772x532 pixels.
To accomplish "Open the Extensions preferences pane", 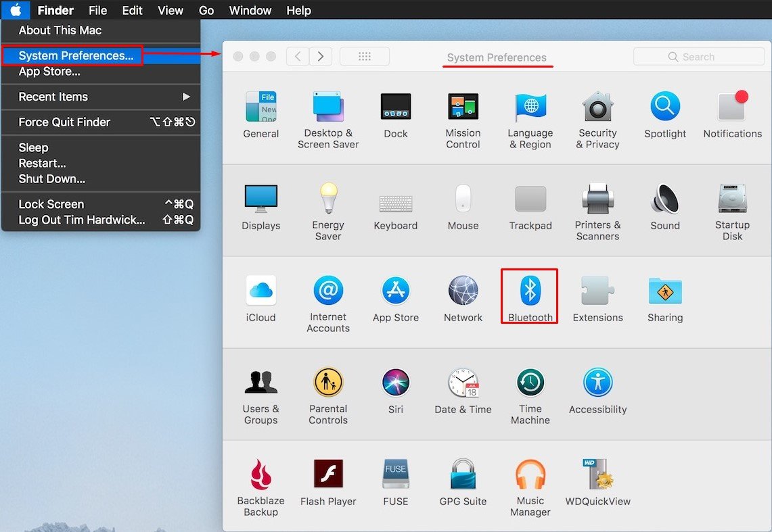I will pyautogui.click(x=597, y=299).
